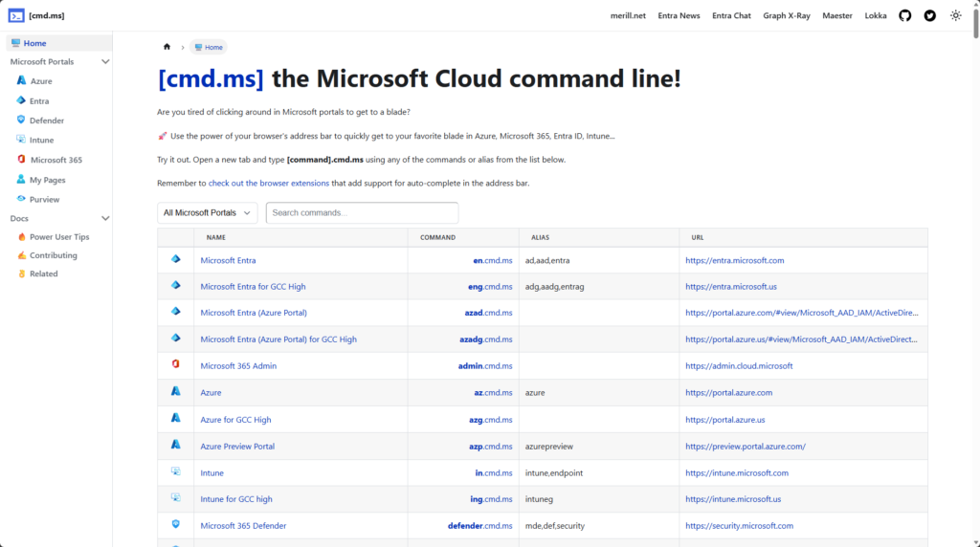This screenshot has width=980, height=547.
Task: Click the Home breadcrumb chip
Action: [208, 47]
